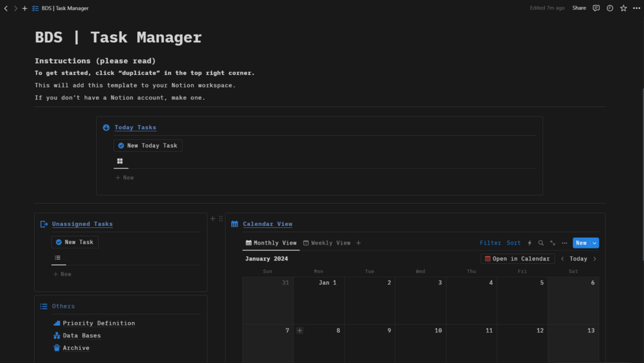The image size is (644, 363).
Task: Click the Unassigned Tasks exit-arrow icon
Action: tap(44, 224)
